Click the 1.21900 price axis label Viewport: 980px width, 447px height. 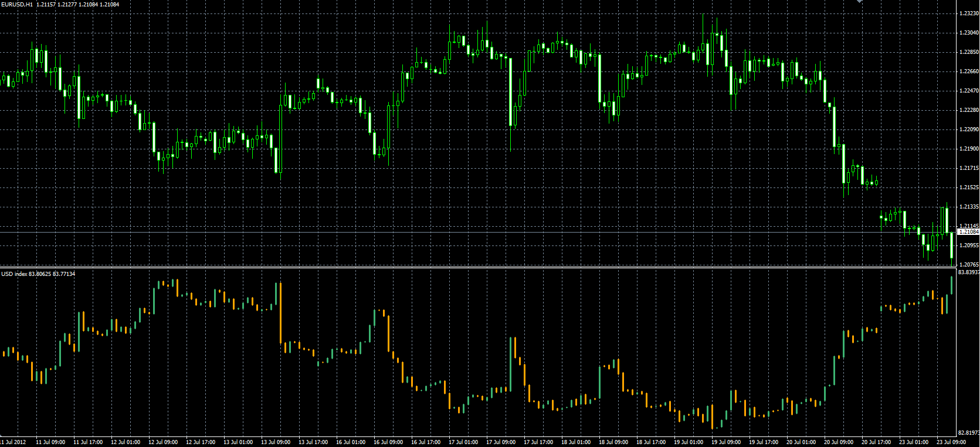[x=969, y=149]
